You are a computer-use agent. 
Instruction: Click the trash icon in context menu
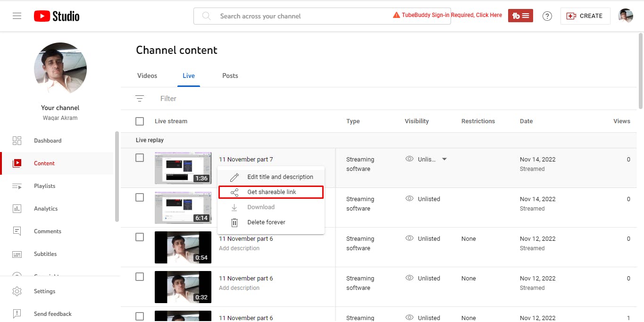[x=234, y=222]
